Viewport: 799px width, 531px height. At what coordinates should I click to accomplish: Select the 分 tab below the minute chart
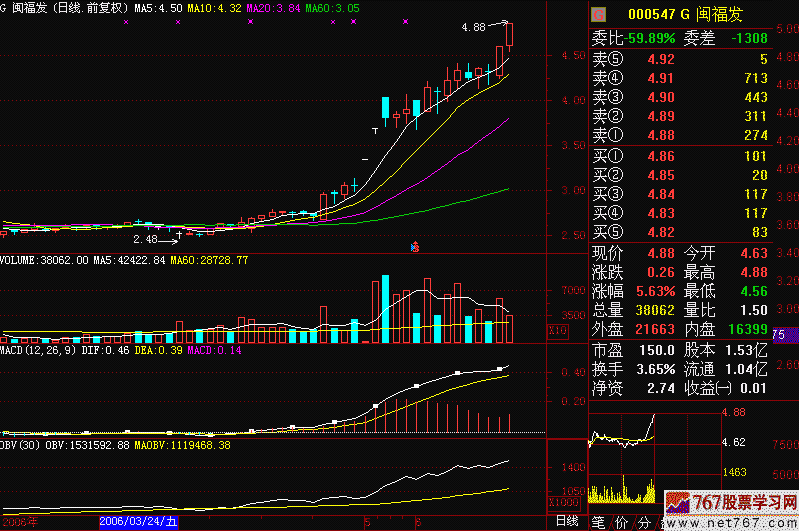point(647,521)
